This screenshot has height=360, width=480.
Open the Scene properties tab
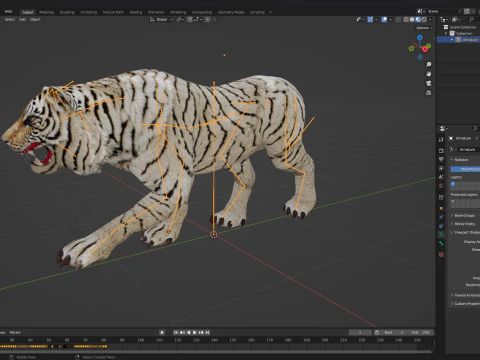[441, 177]
